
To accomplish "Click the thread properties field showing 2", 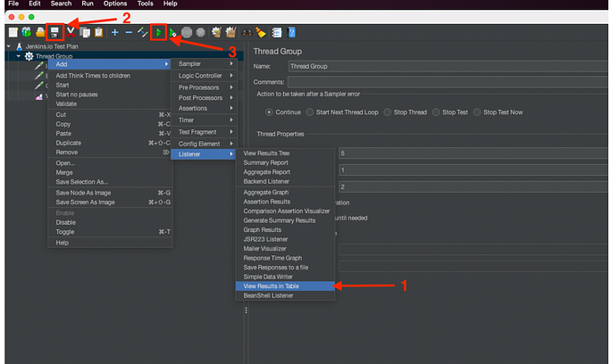I will click(473, 186).
